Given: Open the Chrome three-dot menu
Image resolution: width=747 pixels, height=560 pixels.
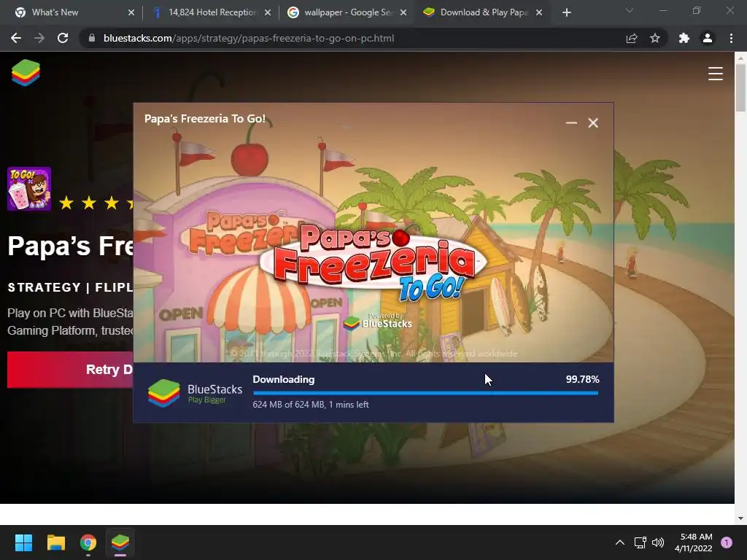Looking at the screenshot, I should point(731,38).
